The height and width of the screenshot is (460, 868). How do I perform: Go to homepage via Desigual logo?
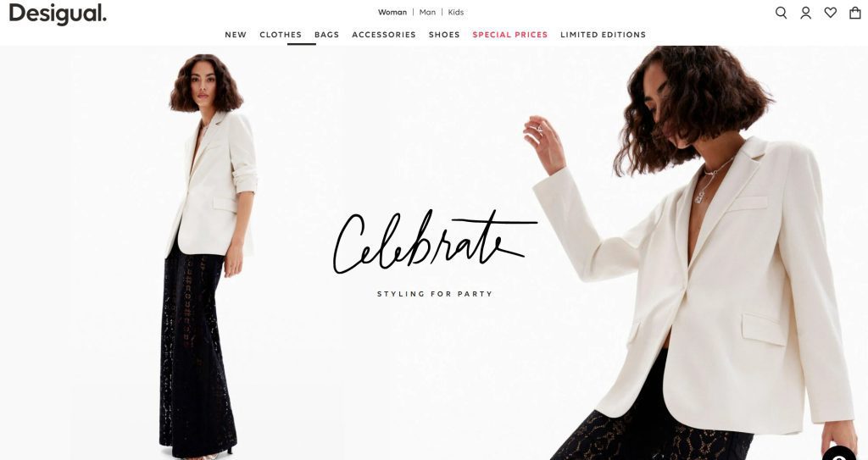(x=58, y=14)
